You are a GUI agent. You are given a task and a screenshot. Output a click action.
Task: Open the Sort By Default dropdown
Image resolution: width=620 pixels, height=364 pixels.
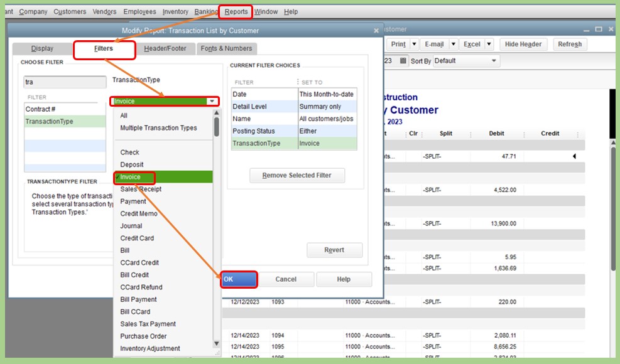(466, 61)
